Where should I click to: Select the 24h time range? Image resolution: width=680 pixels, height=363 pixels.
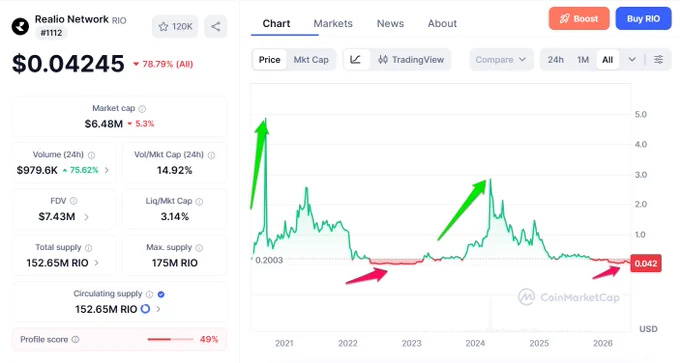tap(556, 60)
